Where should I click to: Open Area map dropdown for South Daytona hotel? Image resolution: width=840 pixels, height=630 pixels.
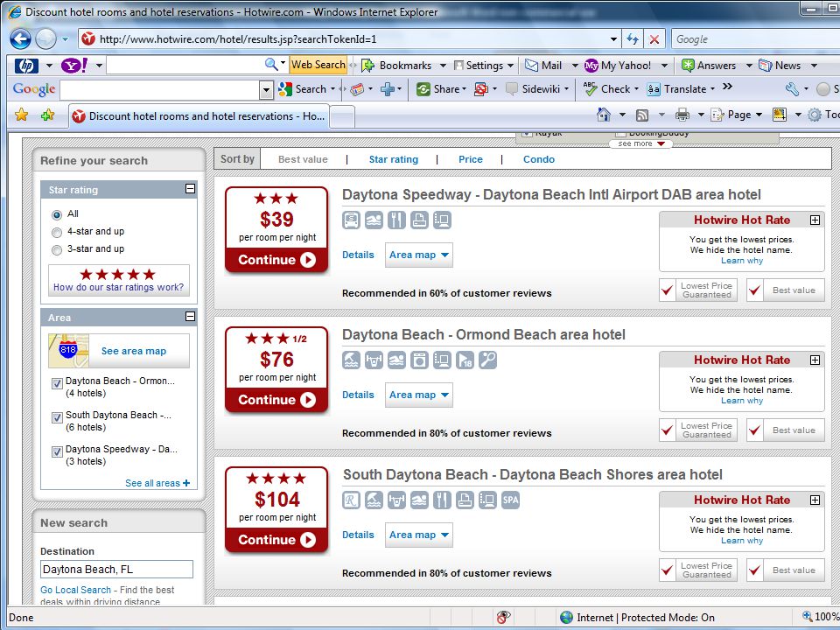pos(419,535)
